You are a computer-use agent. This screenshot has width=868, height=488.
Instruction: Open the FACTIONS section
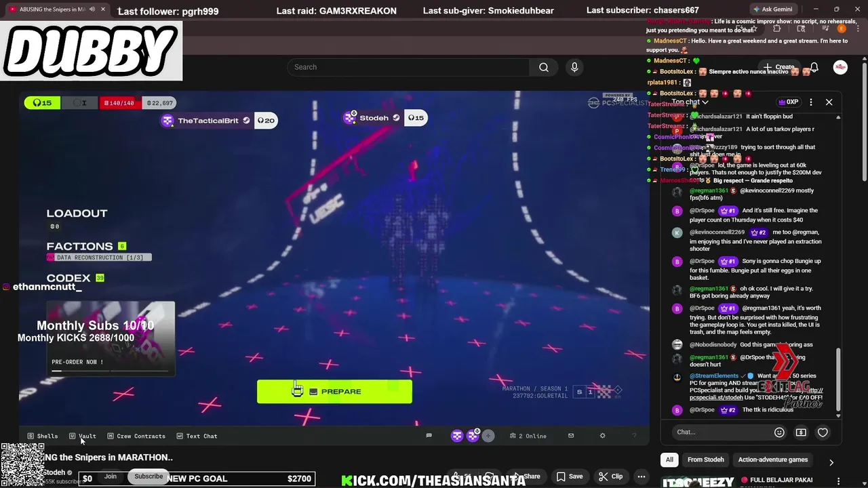pos(79,246)
